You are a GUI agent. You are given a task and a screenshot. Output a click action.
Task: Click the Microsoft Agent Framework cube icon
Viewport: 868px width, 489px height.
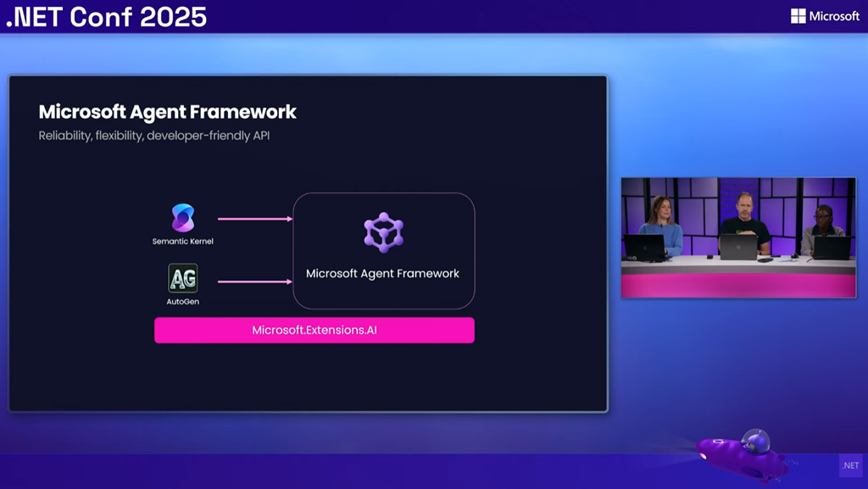[384, 232]
